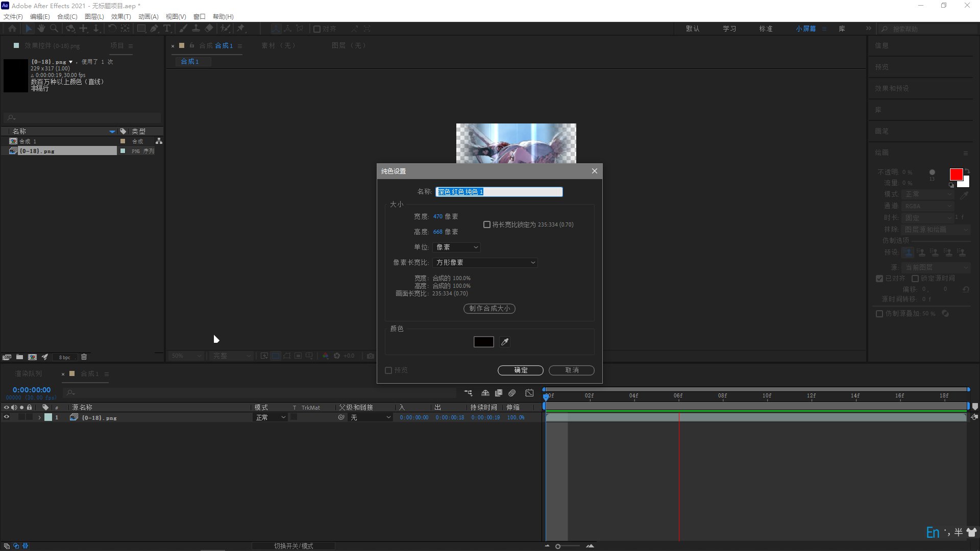Toggle visibility of [0-18].png layer
The image size is (980, 551).
point(6,417)
